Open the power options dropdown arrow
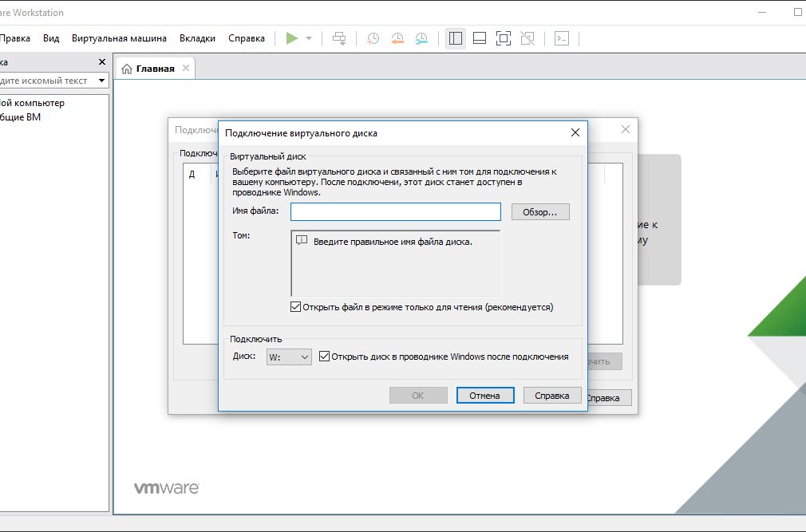Image resolution: width=806 pixels, height=532 pixels. pos(309,38)
